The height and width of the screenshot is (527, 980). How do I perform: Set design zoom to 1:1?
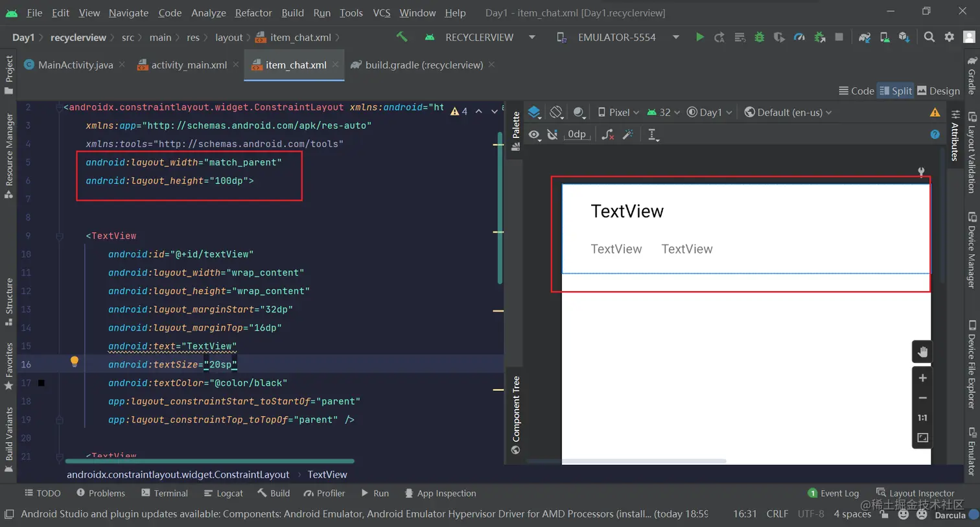point(922,418)
